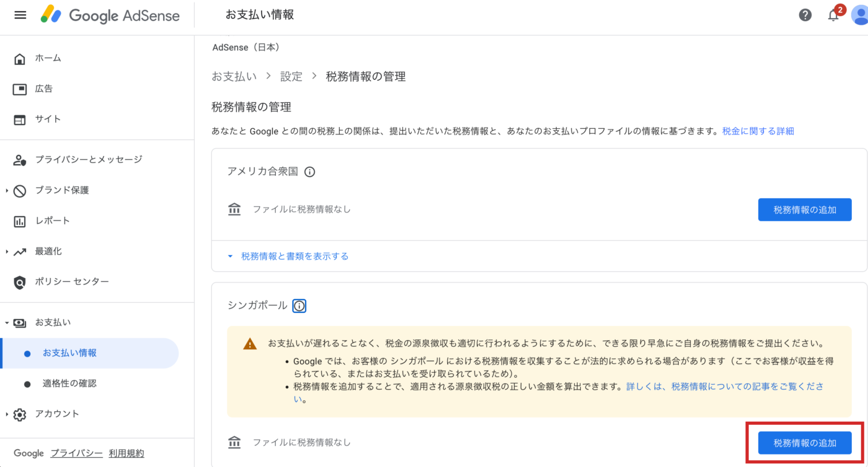The width and height of the screenshot is (868, 467).
Task: Expand 税務情報と書類を表示する
Action: tap(288, 256)
